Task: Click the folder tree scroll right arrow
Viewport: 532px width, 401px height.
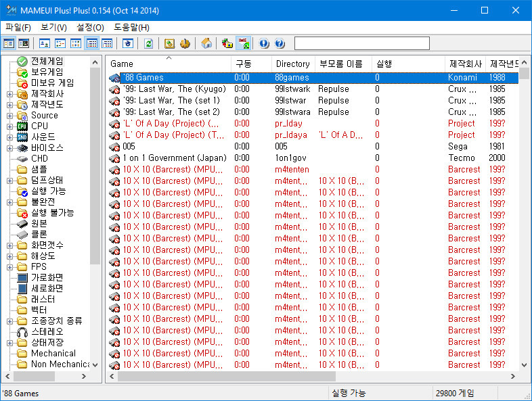Action: pos(84,376)
